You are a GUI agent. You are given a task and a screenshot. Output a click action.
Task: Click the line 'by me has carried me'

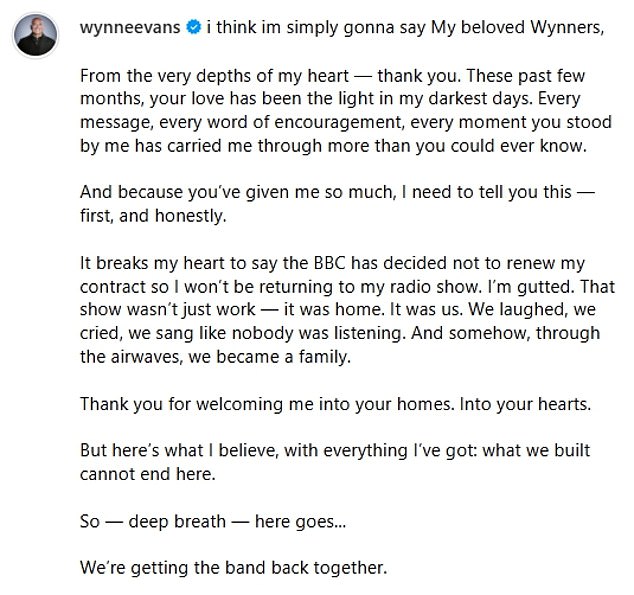333,146
